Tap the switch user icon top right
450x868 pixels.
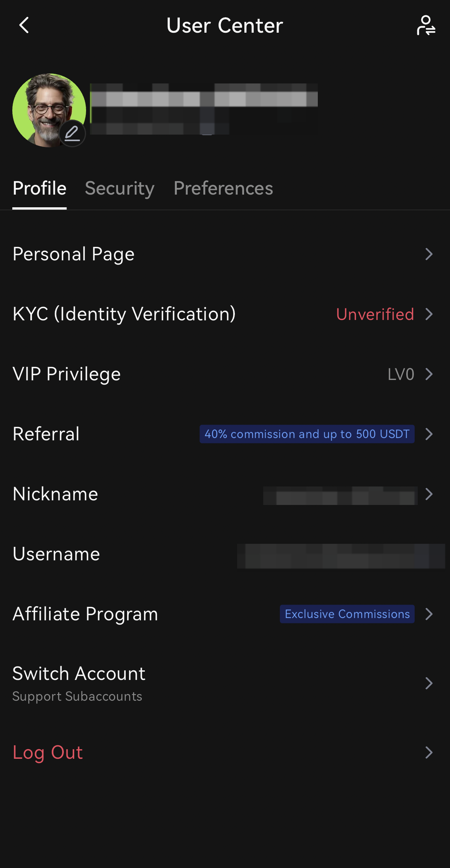point(426,25)
